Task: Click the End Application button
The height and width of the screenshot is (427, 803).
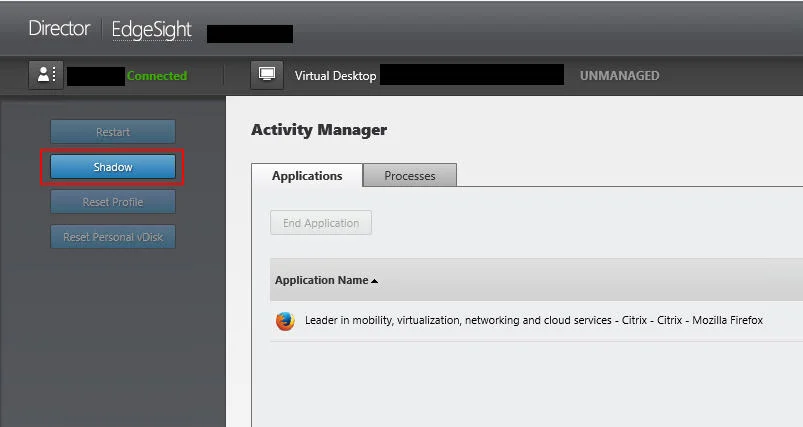Action: pos(321,223)
